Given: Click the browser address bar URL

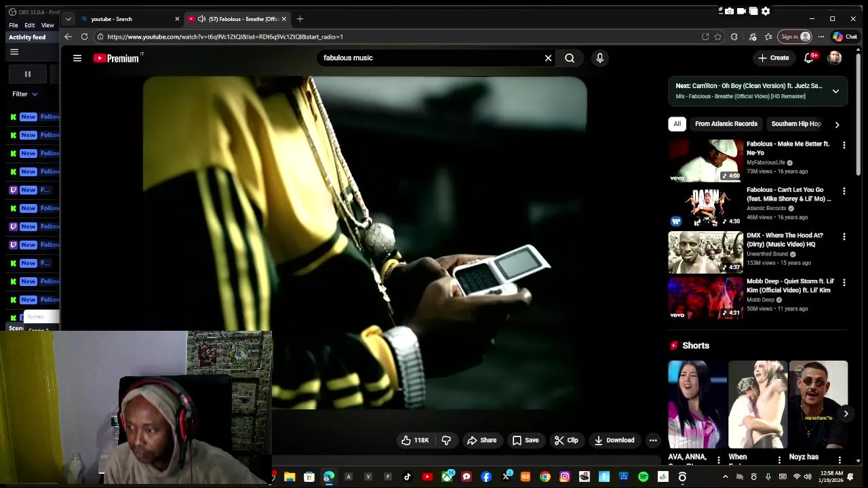Looking at the screenshot, I should (225, 37).
